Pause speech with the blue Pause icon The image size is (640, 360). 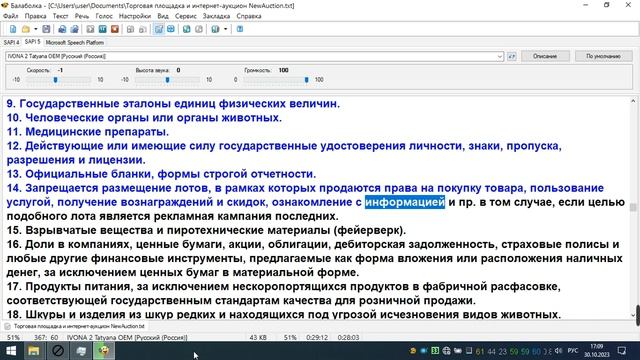(102, 29)
